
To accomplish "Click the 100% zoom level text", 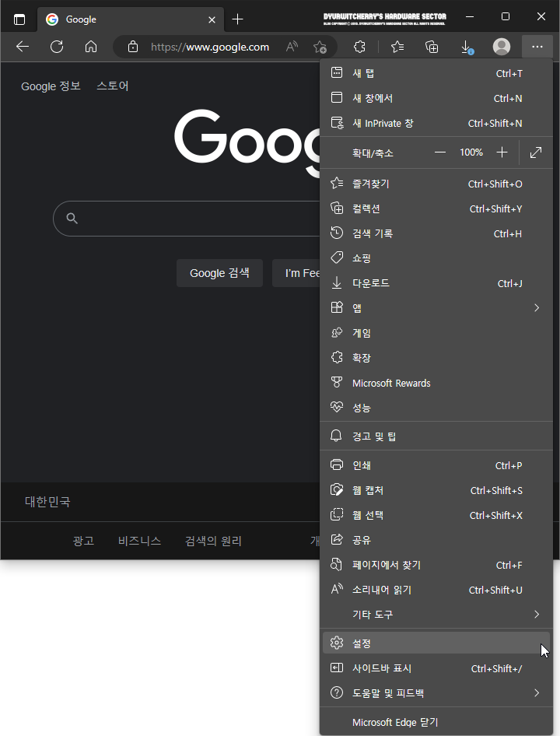I will pyautogui.click(x=471, y=152).
